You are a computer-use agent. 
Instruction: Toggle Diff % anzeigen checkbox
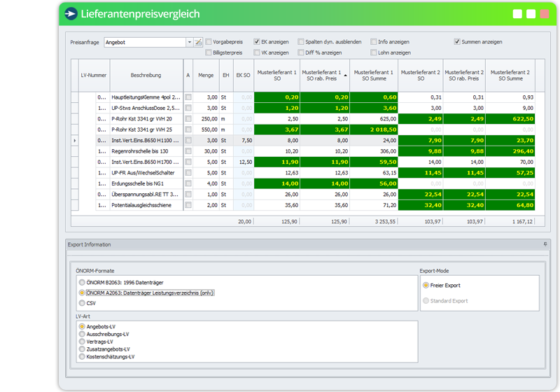pos(301,52)
